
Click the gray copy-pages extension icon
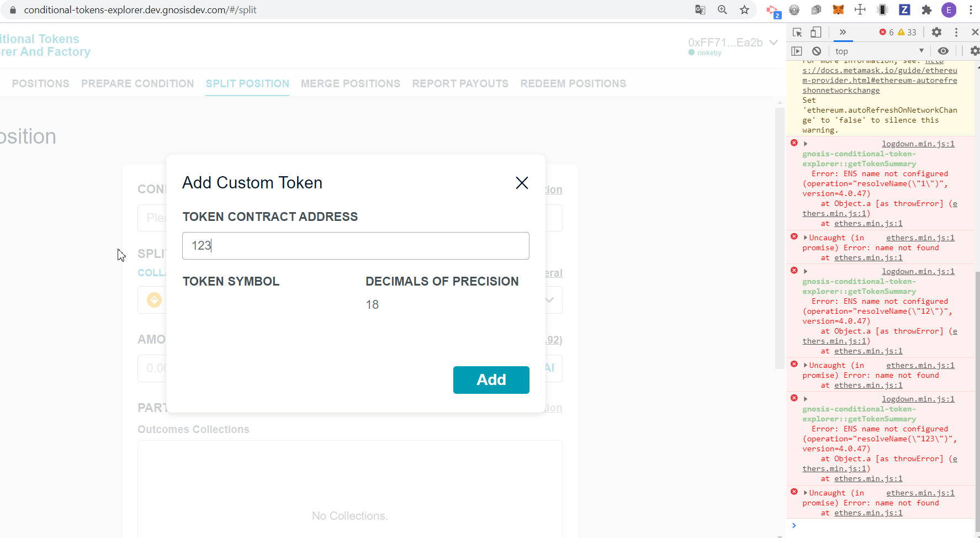816,9
